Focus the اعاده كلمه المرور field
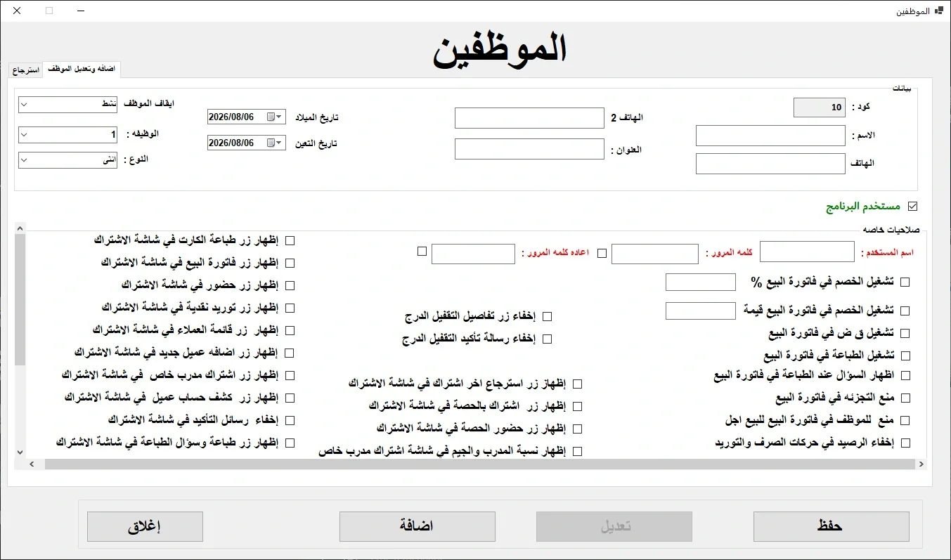951x560 pixels. point(473,254)
